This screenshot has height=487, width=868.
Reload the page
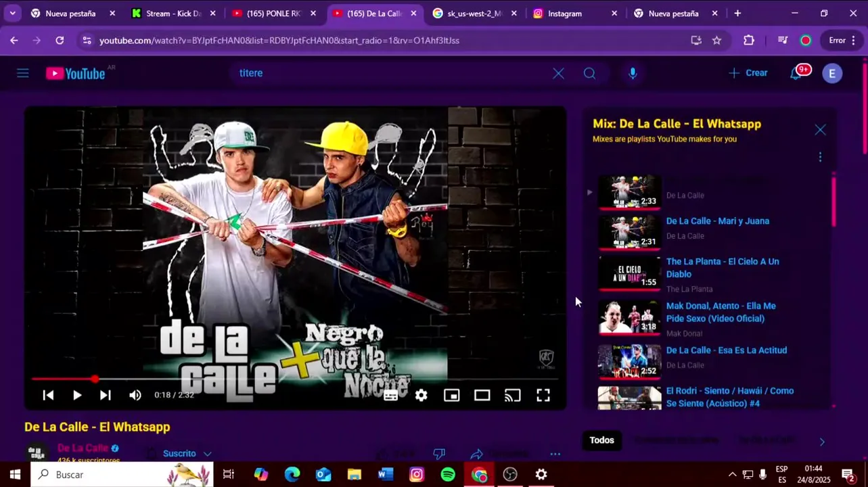coord(60,41)
